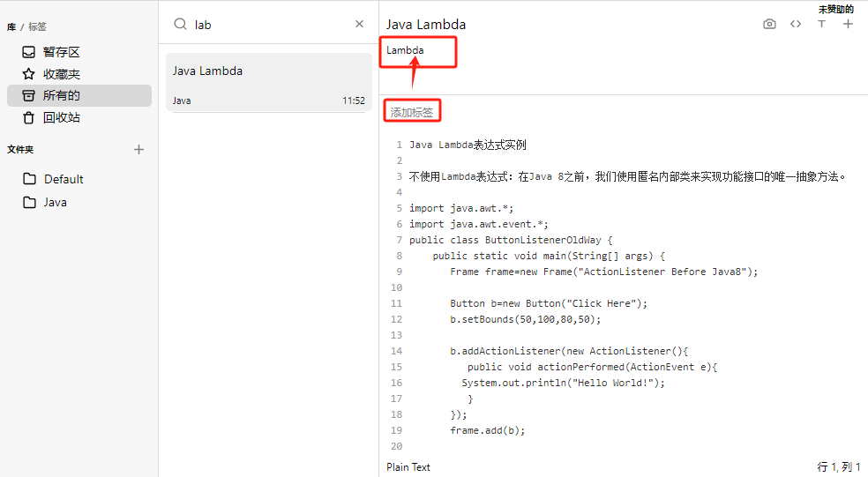Change language via Plain Text selector
The height and width of the screenshot is (477, 868).
tap(408, 467)
